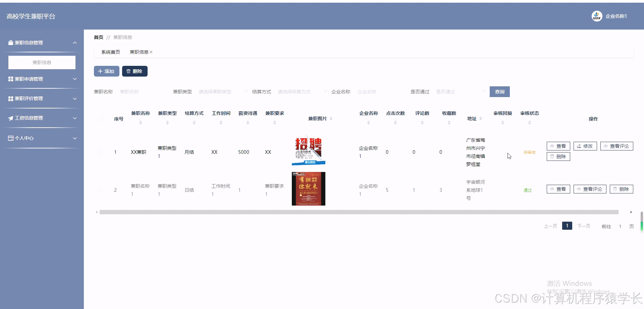Check the checkbox for row 2 兼职名称1
The image size is (644, 309).
(x=100, y=190)
